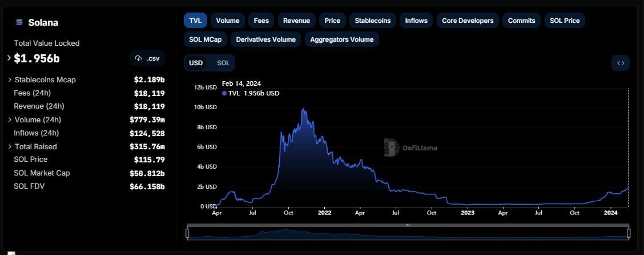Toggle the Inflows chart metric
The image size is (644, 255).
[x=416, y=21]
